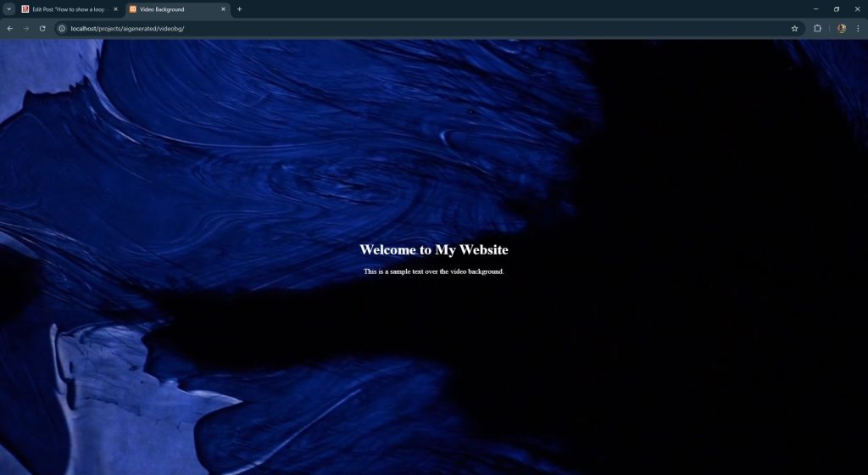Image resolution: width=868 pixels, height=475 pixels.
Task: Open a new tab with the plus button
Action: coord(240,9)
